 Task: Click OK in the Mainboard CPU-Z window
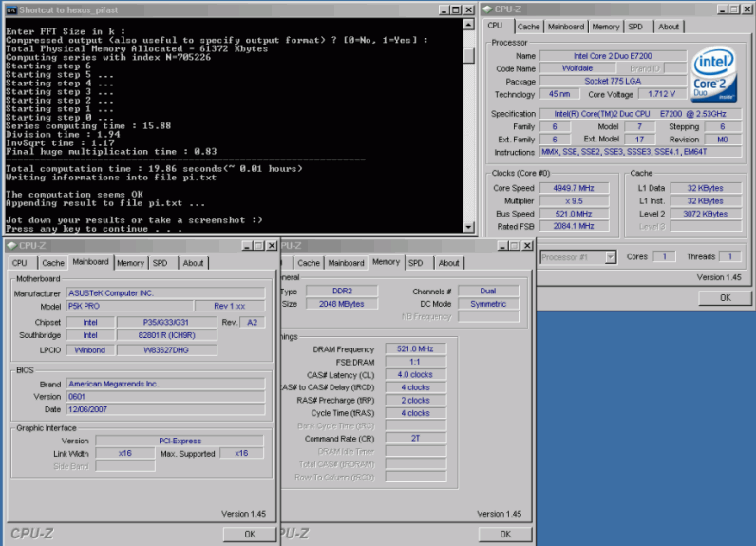[250, 534]
